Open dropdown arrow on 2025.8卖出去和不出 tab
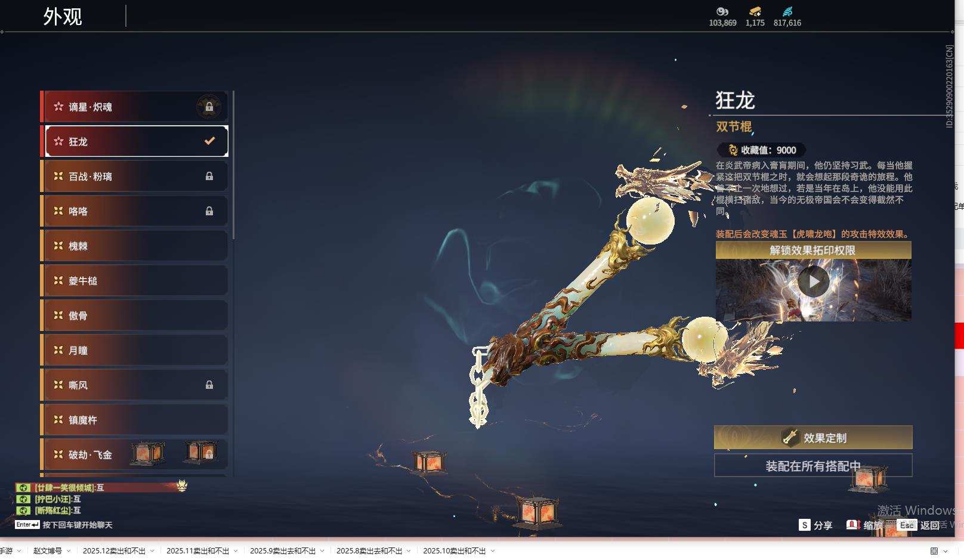 click(409, 551)
